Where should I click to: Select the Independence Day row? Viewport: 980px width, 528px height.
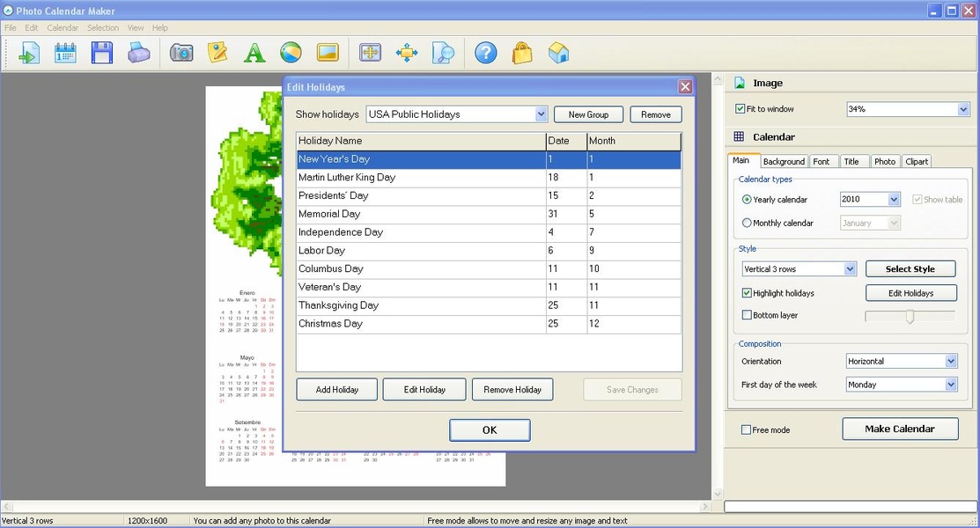pos(489,232)
